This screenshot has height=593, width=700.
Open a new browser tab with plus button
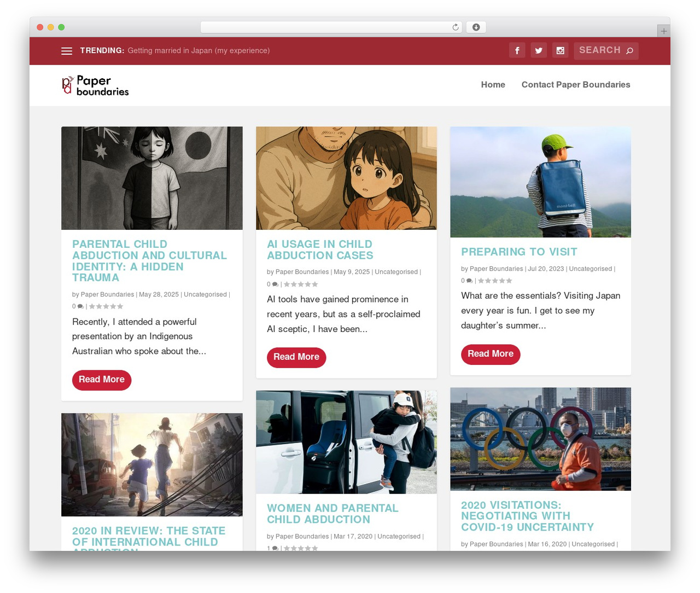point(664,31)
